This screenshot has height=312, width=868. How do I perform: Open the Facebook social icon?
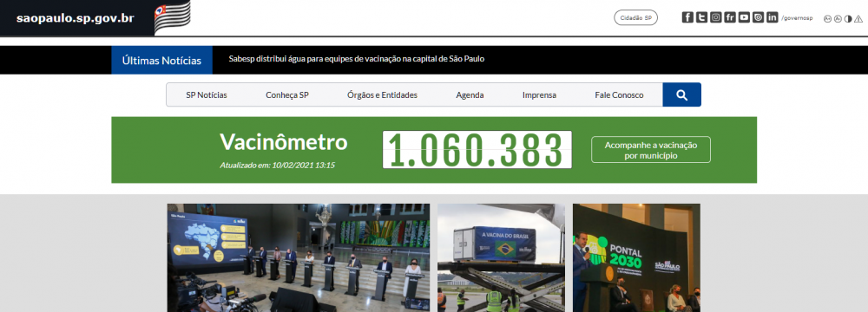coord(687,17)
